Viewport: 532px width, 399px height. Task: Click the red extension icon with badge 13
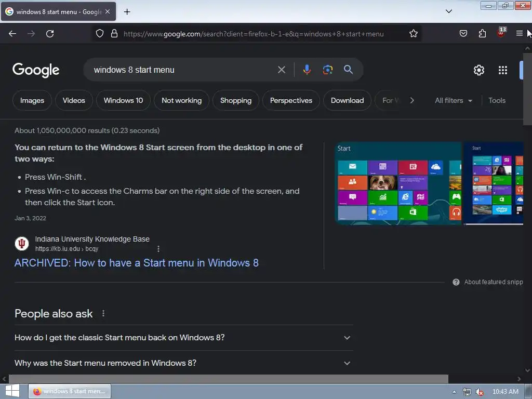click(501, 32)
